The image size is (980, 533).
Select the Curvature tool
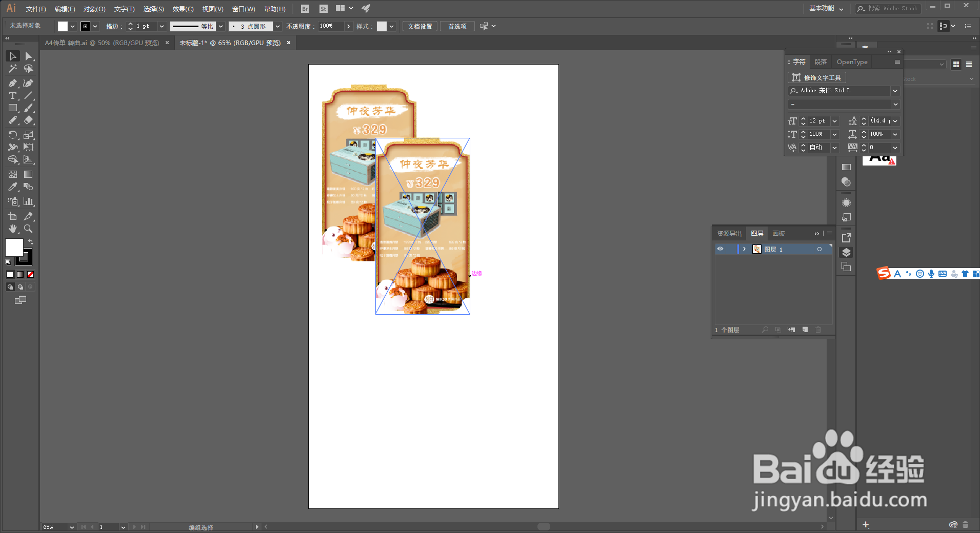pyautogui.click(x=29, y=83)
